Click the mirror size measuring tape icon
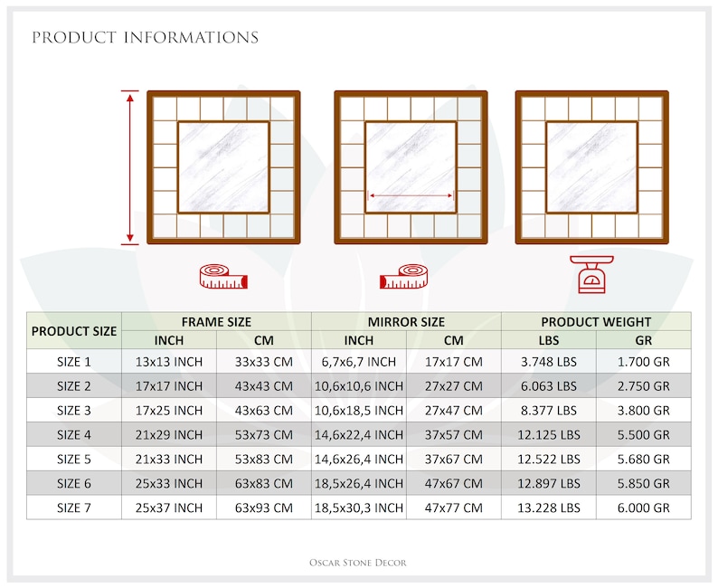 (x=403, y=277)
